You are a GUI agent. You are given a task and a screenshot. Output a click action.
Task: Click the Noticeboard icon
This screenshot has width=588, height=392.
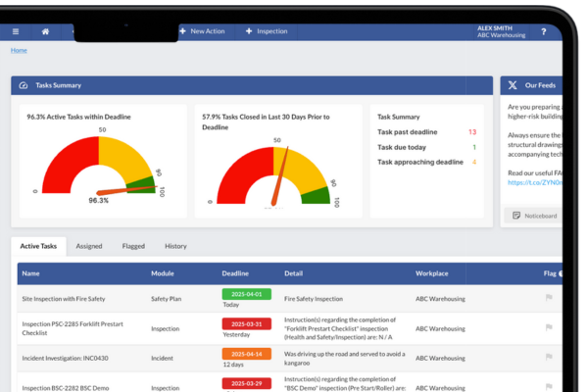tap(515, 215)
